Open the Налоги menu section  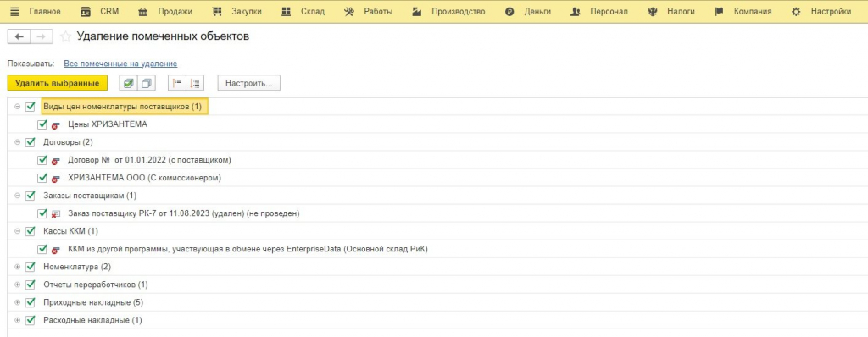(681, 12)
